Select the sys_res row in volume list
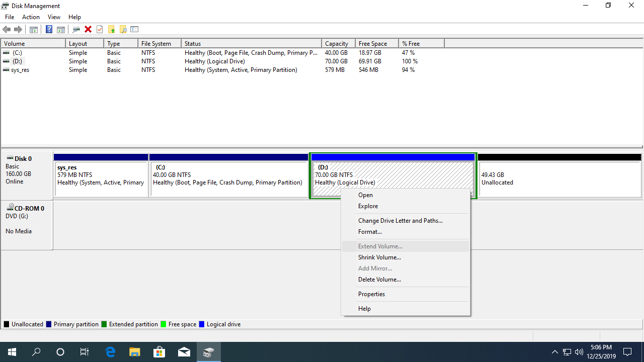 pyautogui.click(x=20, y=70)
